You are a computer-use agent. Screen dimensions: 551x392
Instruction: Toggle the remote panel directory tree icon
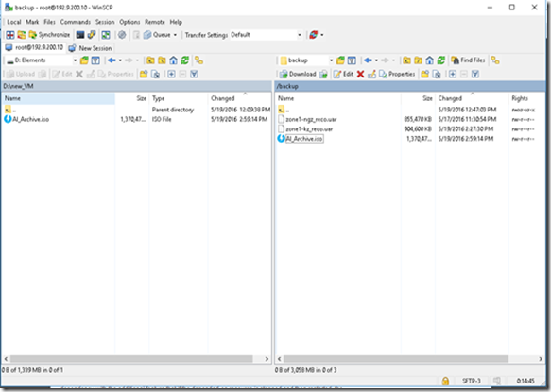[x=495, y=60]
